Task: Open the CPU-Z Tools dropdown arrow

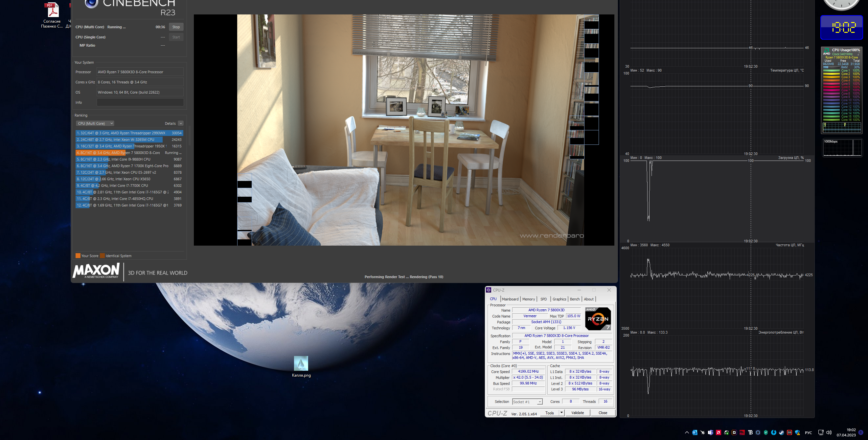Action: (x=561, y=413)
